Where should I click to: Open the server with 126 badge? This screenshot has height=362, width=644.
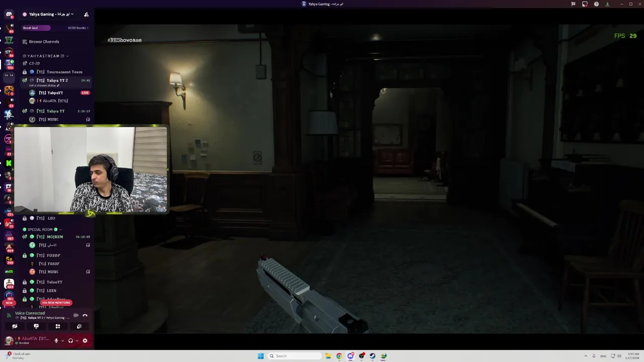(x=9, y=64)
